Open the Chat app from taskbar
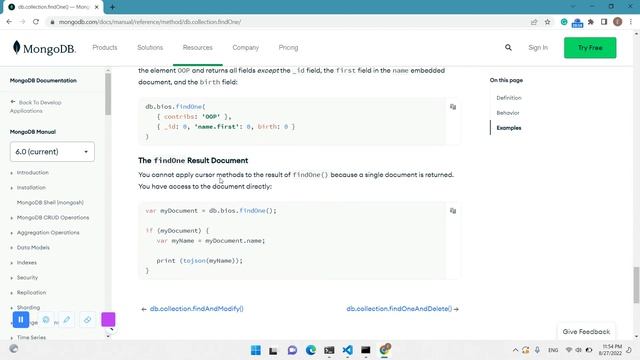 [x=292, y=350]
